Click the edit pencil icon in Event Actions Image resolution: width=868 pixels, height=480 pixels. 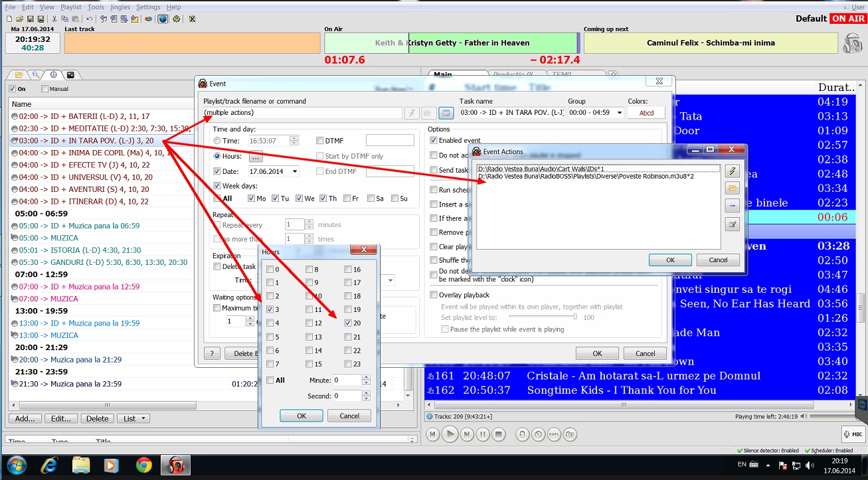[732, 224]
